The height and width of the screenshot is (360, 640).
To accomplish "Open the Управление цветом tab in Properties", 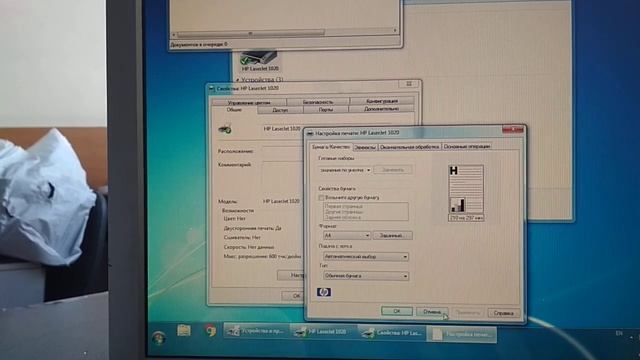I will click(x=249, y=102).
